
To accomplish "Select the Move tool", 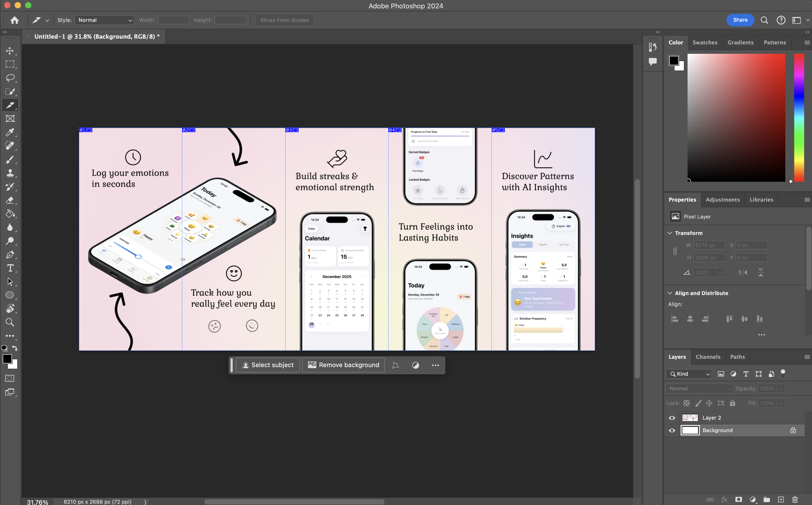I will coord(10,51).
